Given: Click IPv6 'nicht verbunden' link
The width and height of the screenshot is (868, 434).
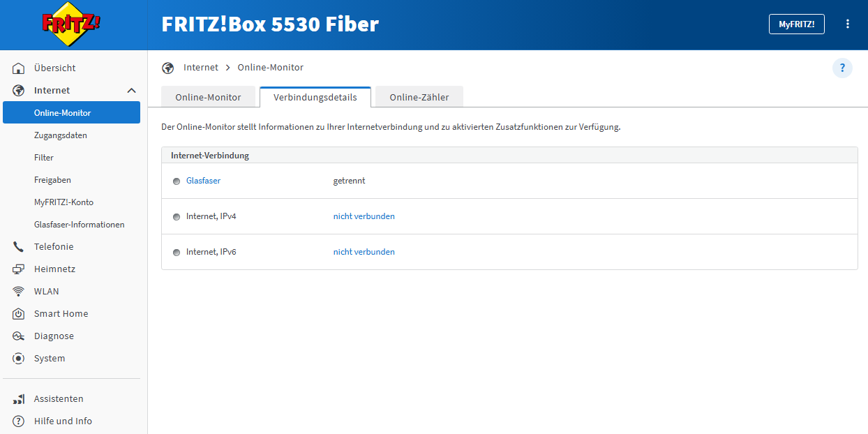Looking at the screenshot, I should coord(364,252).
